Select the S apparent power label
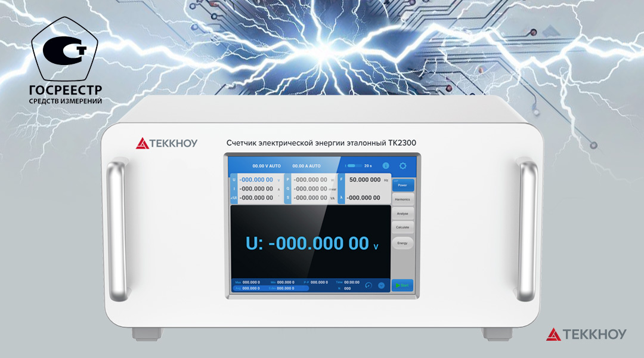 point(288,197)
